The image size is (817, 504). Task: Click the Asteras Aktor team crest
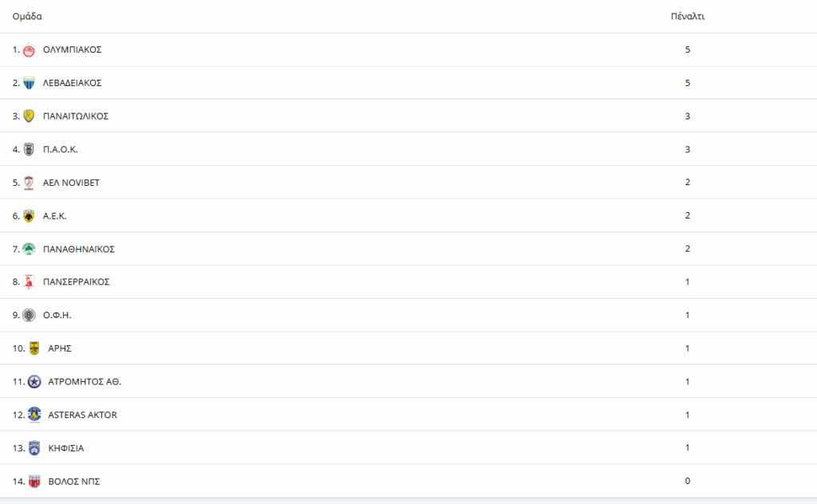coord(34,415)
